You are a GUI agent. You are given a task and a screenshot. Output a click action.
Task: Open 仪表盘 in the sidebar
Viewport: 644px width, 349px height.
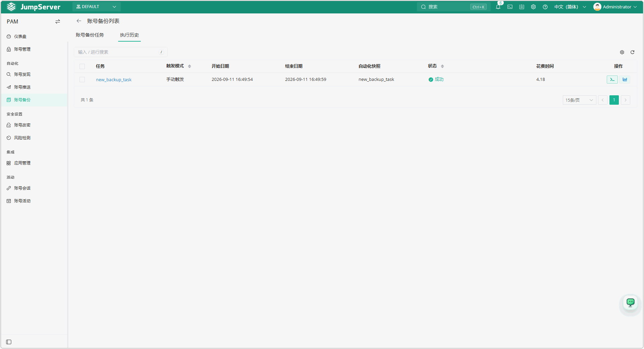click(x=34, y=37)
